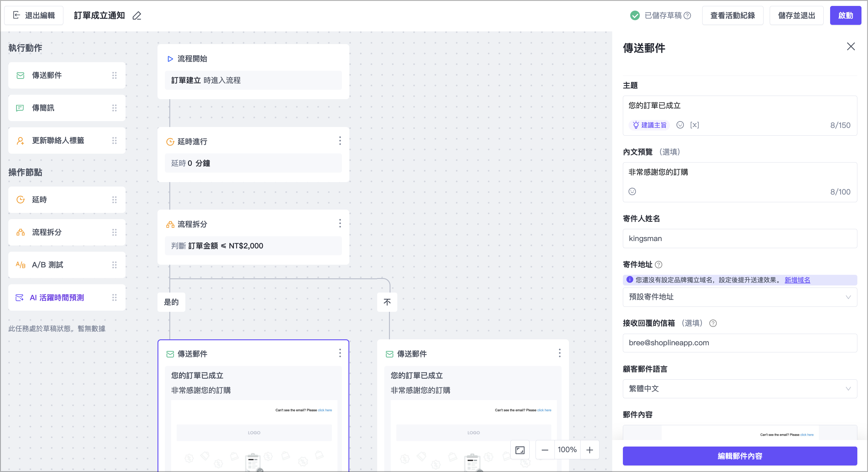Zoom in the canvas with plus icon
The height and width of the screenshot is (472, 868).
coord(590,450)
